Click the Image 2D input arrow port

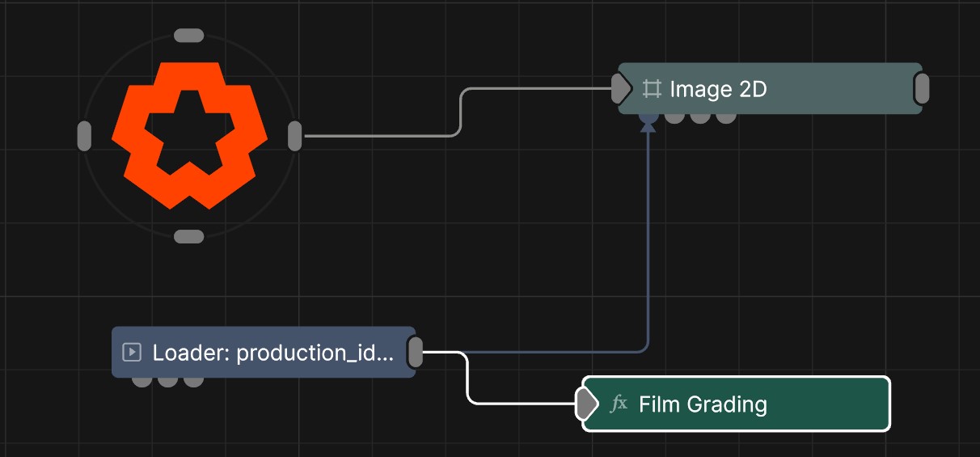(x=620, y=89)
